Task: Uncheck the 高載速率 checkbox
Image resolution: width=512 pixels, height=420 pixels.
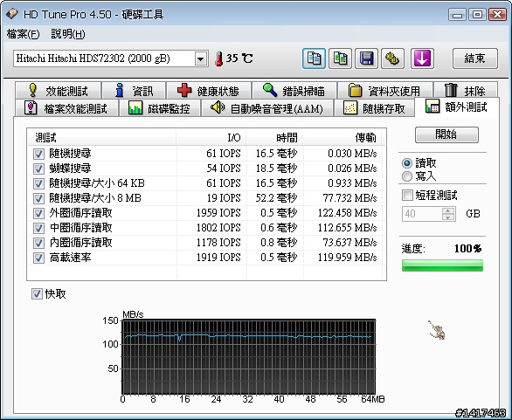Action: point(38,258)
